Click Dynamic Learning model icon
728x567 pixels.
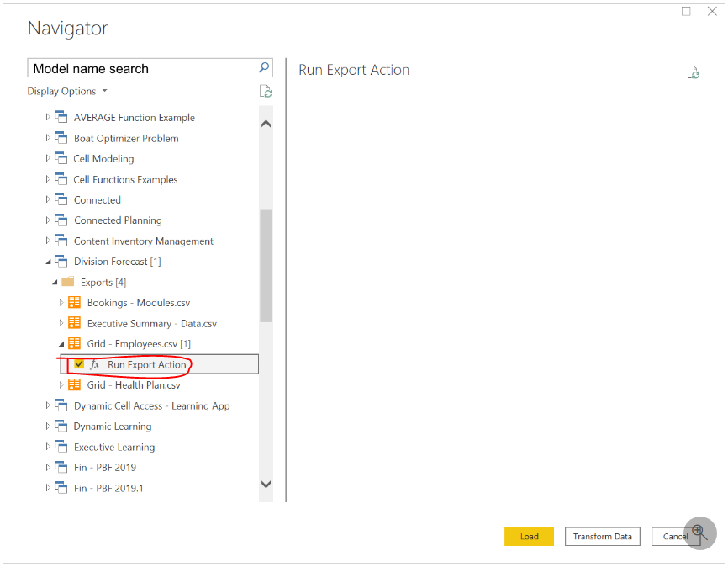[x=61, y=426]
